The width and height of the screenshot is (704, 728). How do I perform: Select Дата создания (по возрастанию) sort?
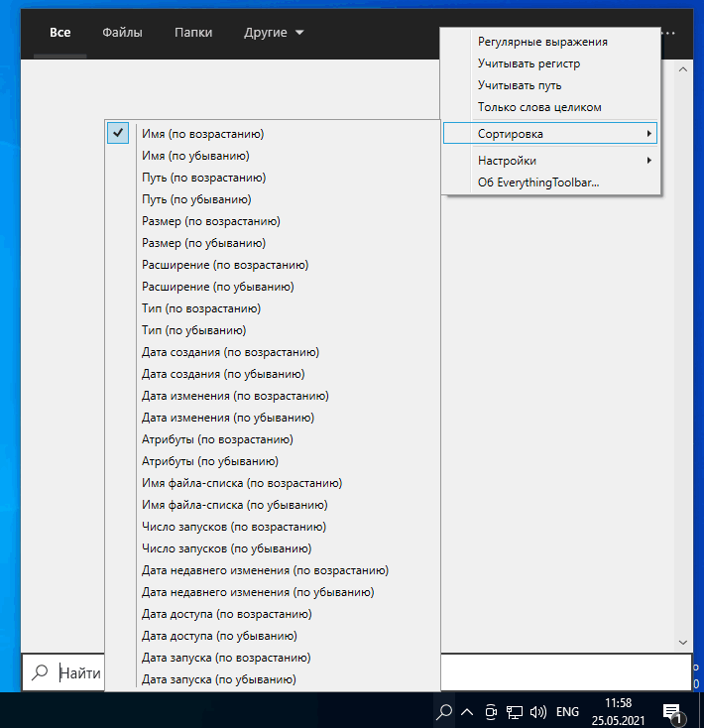(273, 352)
